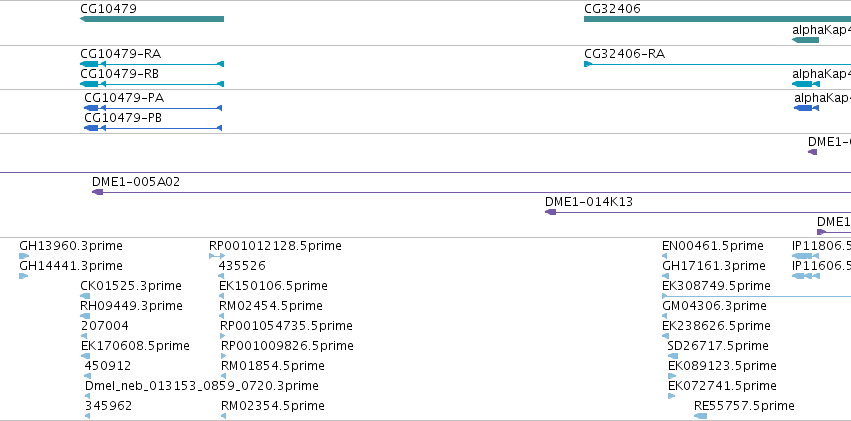
Task: Open the RE55757.5prime EST feature
Action: (x=701, y=416)
